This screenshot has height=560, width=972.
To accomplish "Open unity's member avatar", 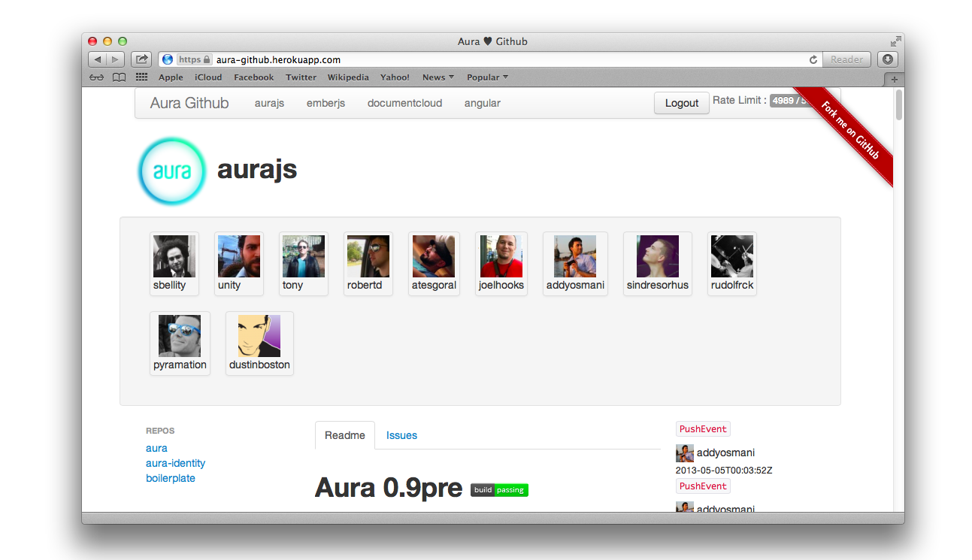I will [239, 256].
